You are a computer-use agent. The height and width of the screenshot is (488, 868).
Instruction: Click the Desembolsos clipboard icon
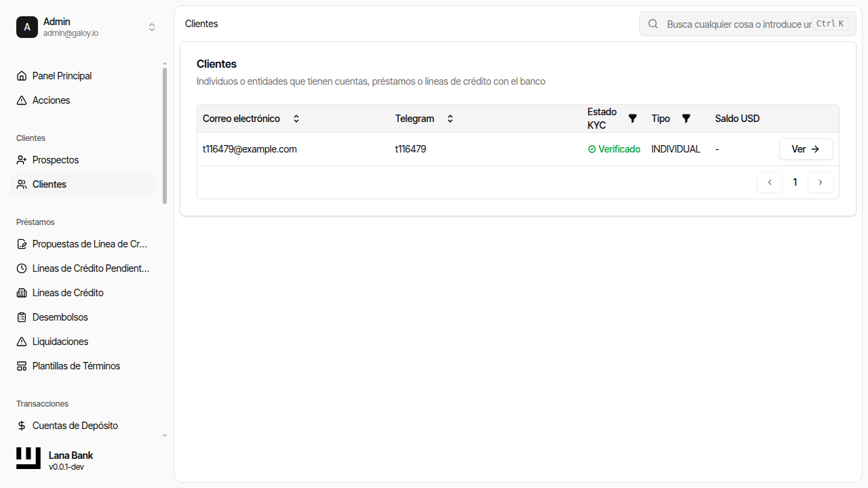(22, 317)
